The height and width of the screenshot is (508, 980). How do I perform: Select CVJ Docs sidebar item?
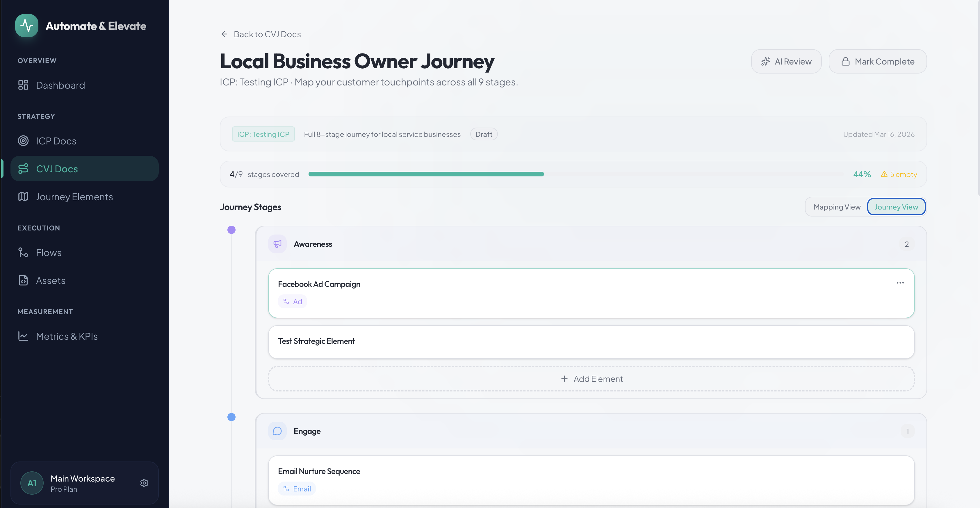pyautogui.click(x=84, y=169)
